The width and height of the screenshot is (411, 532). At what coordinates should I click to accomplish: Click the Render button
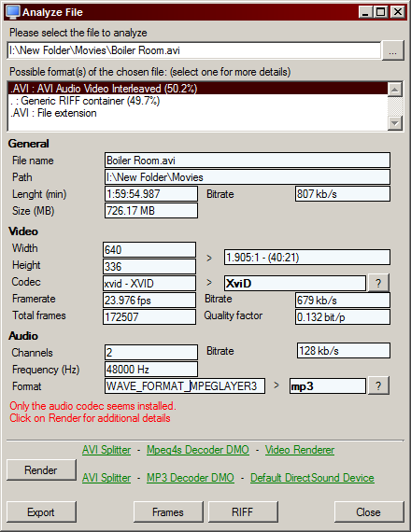[x=41, y=469]
